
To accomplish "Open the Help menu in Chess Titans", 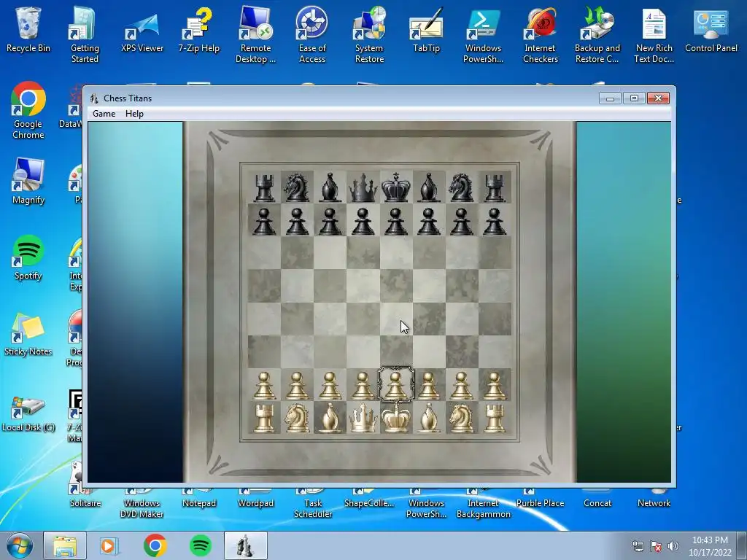I will point(134,113).
